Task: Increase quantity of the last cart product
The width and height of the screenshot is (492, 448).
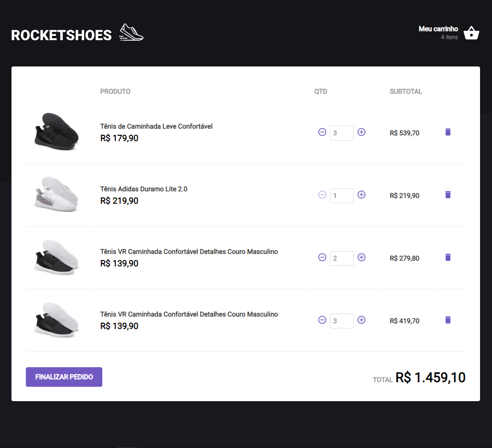Action: click(x=361, y=320)
